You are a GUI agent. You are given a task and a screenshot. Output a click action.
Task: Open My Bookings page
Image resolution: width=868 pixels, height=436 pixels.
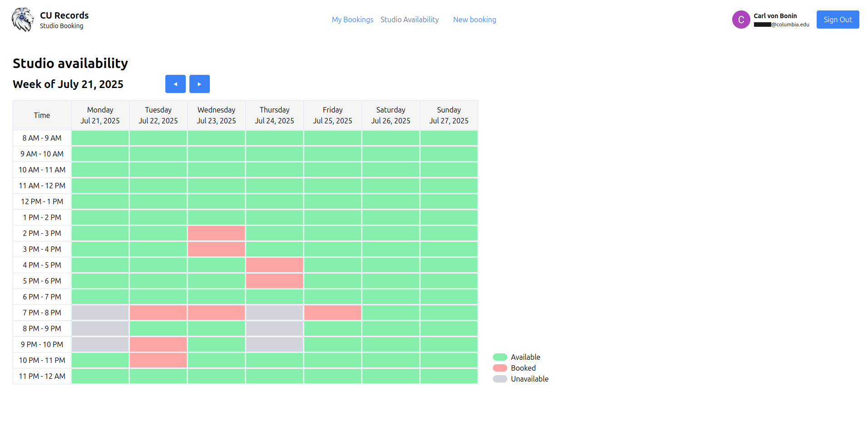352,20
